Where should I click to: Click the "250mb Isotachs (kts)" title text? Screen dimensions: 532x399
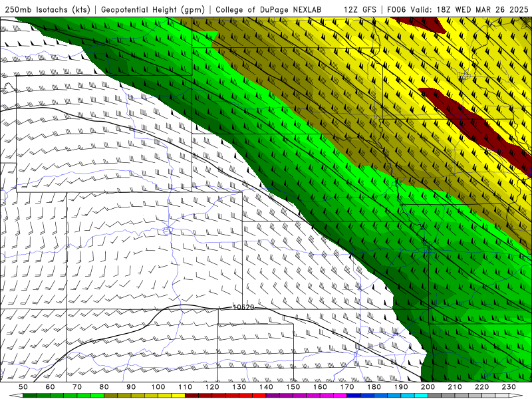click(x=48, y=9)
